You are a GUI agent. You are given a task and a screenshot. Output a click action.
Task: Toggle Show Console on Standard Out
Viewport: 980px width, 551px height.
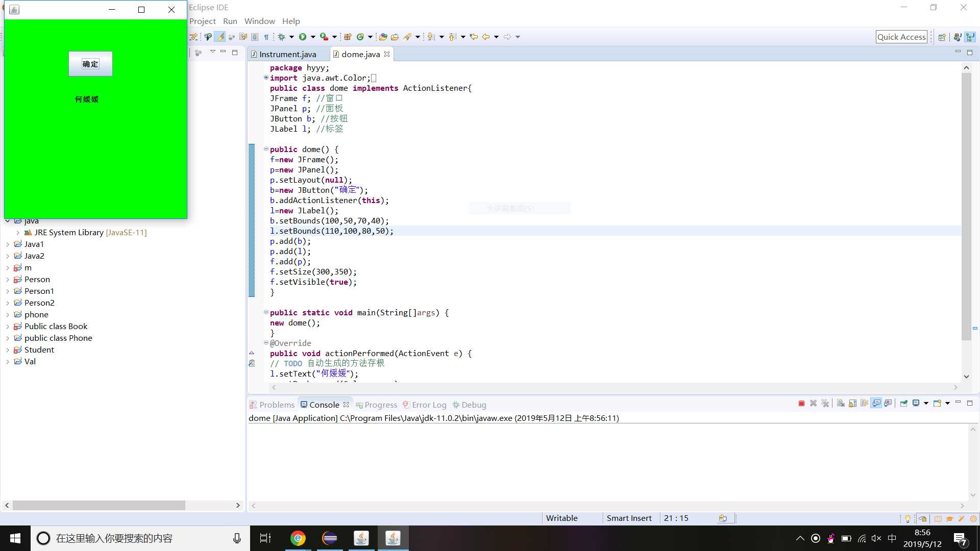coord(876,404)
